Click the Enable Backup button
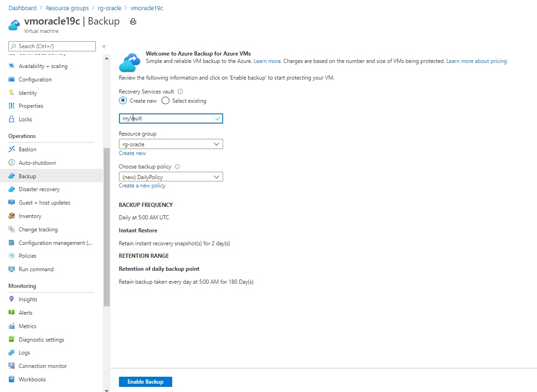The width and height of the screenshot is (537, 392). pos(145,381)
